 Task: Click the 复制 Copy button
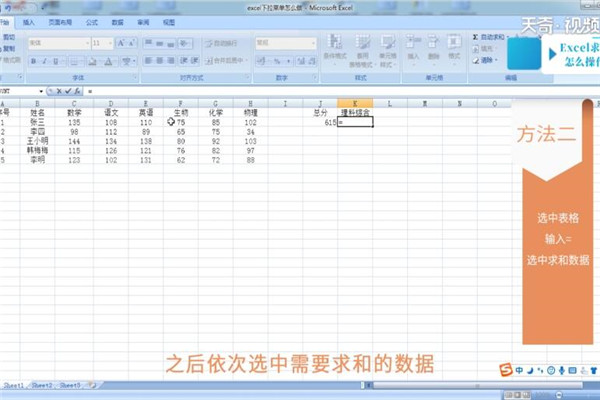pyautogui.click(x=8, y=49)
